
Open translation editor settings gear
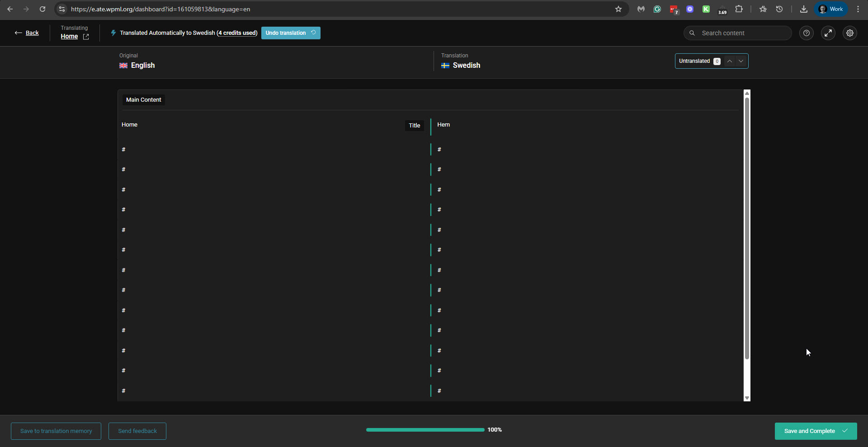[x=849, y=33]
